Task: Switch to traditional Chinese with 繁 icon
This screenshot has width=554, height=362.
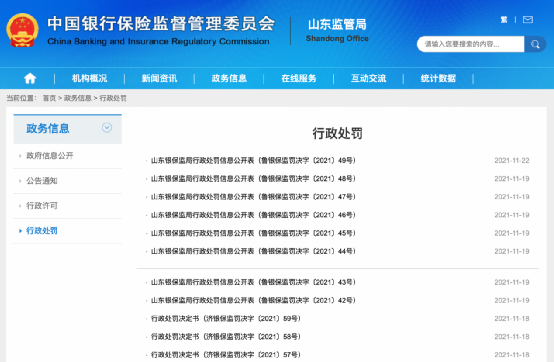Action: (x=504, y=20)
